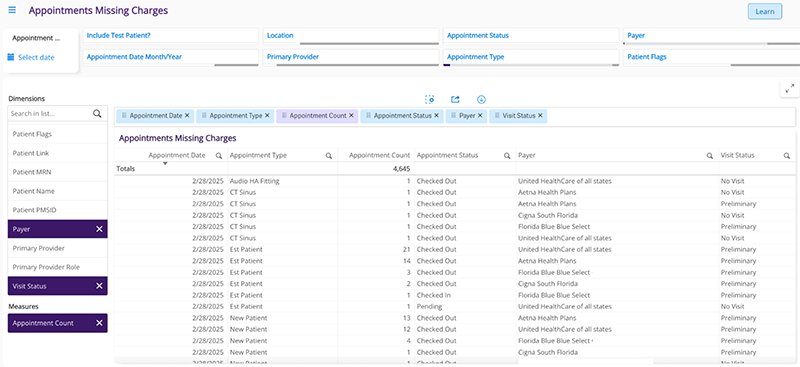The height and width of the screenshot is (367, 800).
Task: Open the Primary Provider filter
Action: pos(351,57)
